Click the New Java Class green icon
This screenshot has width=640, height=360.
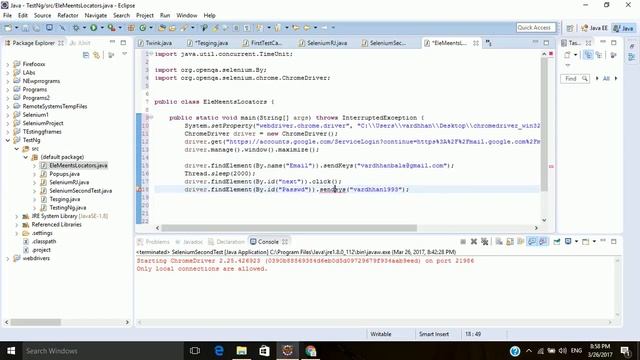[x=142, y=28]
